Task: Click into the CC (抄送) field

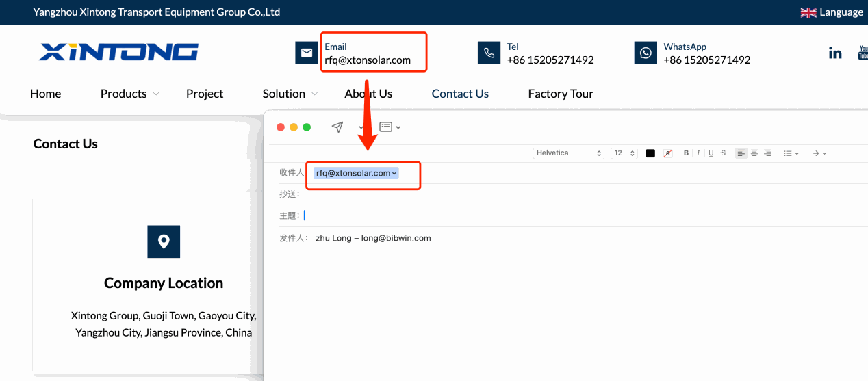Action: (574, 195)
